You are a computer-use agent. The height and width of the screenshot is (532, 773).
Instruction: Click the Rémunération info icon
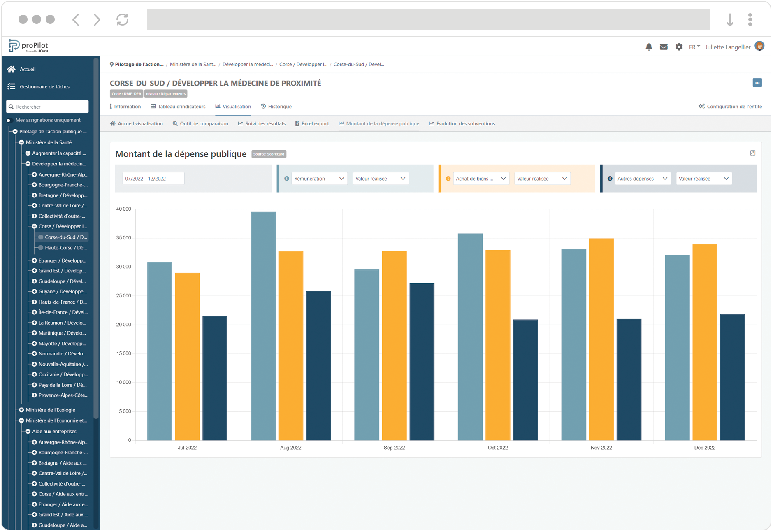click(287, 179)
